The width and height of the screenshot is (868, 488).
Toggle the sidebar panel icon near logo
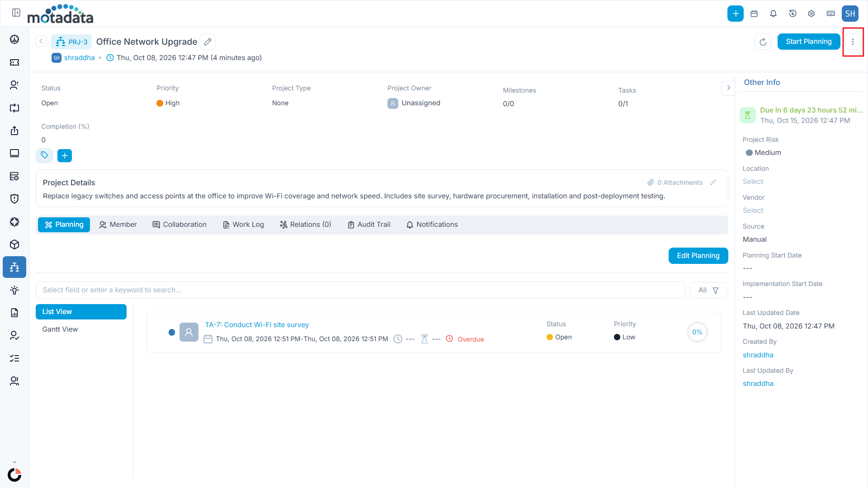coord(16,13)
